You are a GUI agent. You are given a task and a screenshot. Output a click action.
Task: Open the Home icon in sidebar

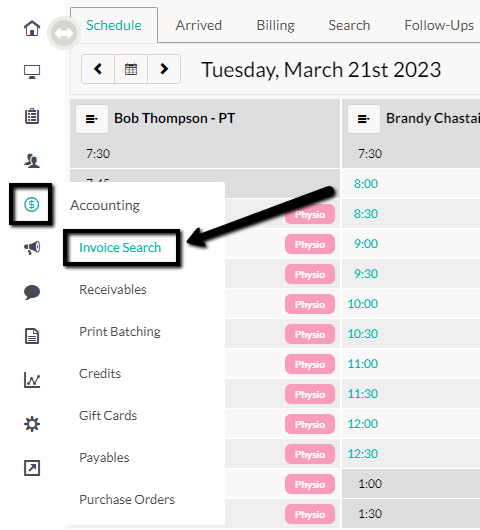click(x=32, y=28)
